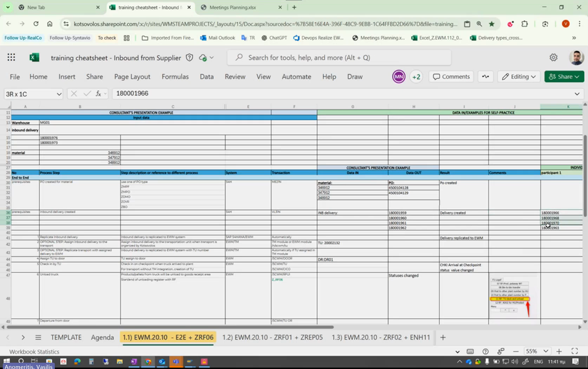Expand the Name Box dropdown

59,94
